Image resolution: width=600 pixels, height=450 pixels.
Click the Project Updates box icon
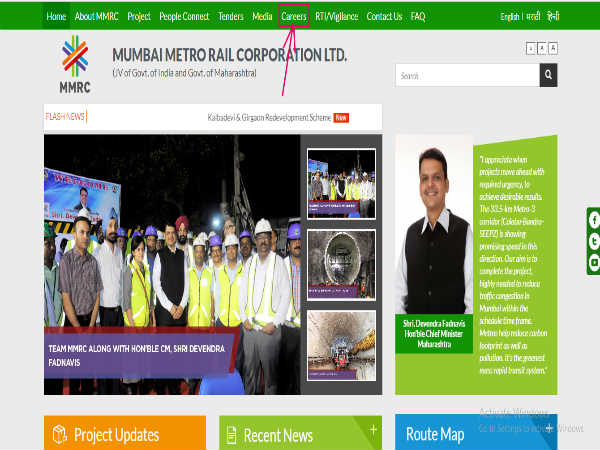point(60,434)
